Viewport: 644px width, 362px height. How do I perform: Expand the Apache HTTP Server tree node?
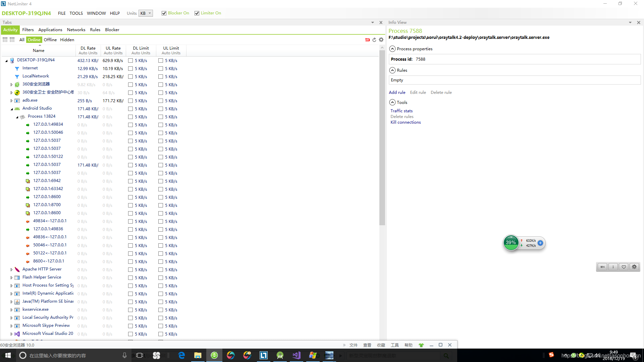tap(11, 269)
